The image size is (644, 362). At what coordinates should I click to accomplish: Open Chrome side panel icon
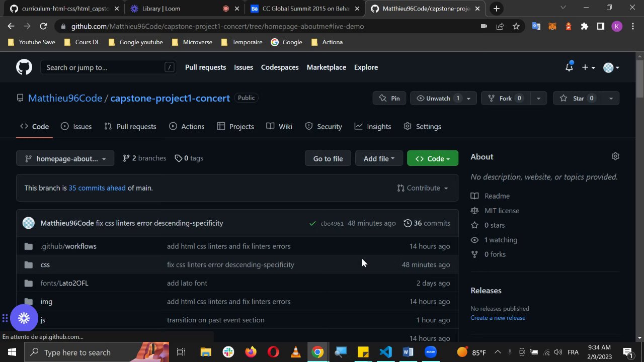pyautogui.click(x=600, y=26)
